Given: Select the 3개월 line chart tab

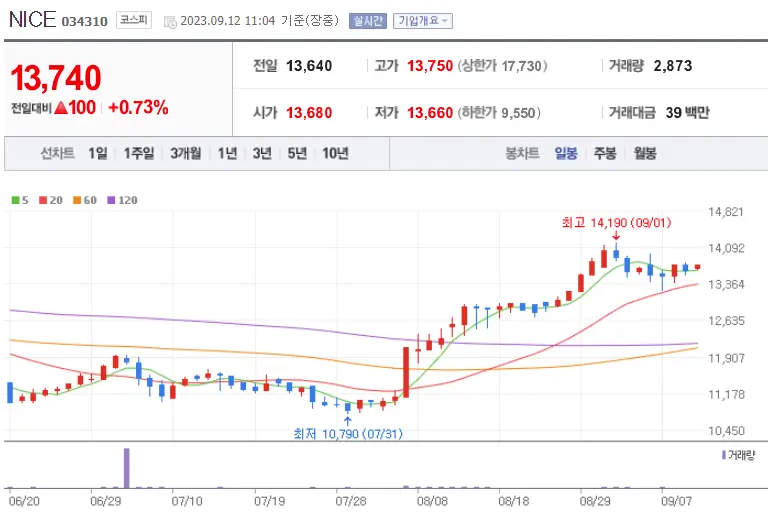Looking at the screenshot, I should [186, 154].
